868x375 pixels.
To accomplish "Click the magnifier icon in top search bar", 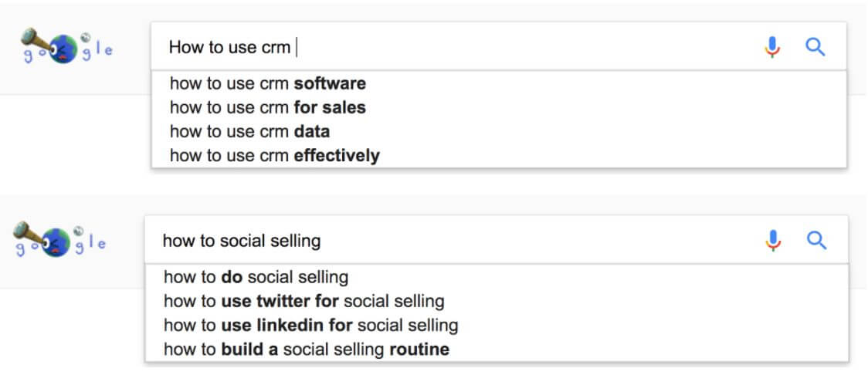I will [x=815, y=47].
